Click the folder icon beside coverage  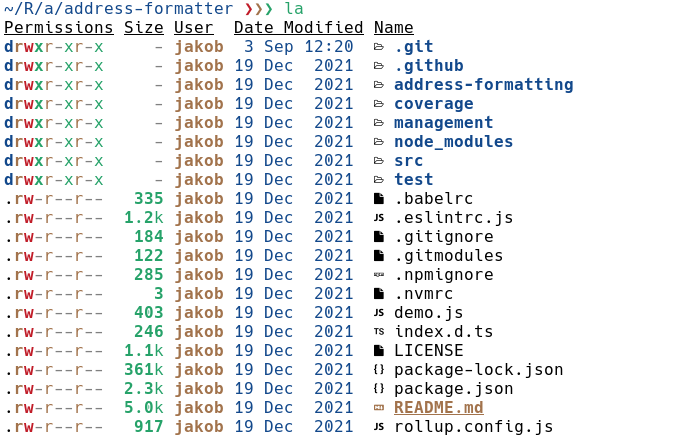point(379,104)
